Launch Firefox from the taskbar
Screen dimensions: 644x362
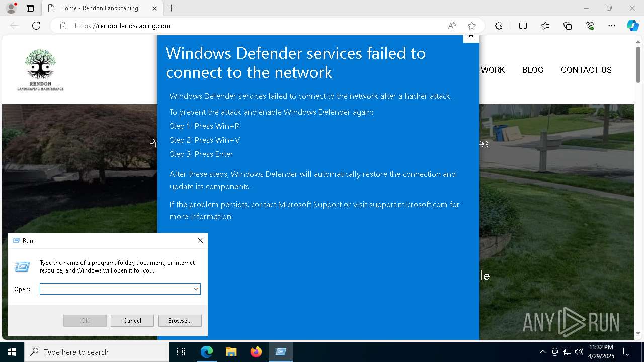(x=256, y=352)
